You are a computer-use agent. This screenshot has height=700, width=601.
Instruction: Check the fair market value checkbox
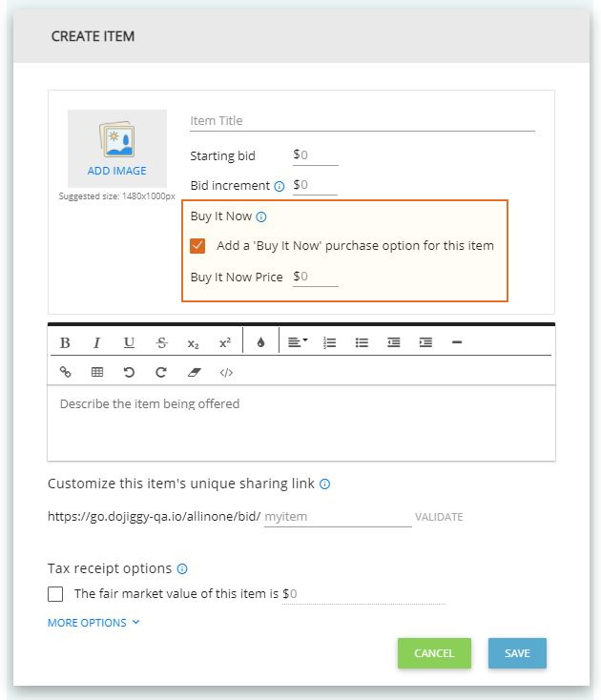point(55,594)
